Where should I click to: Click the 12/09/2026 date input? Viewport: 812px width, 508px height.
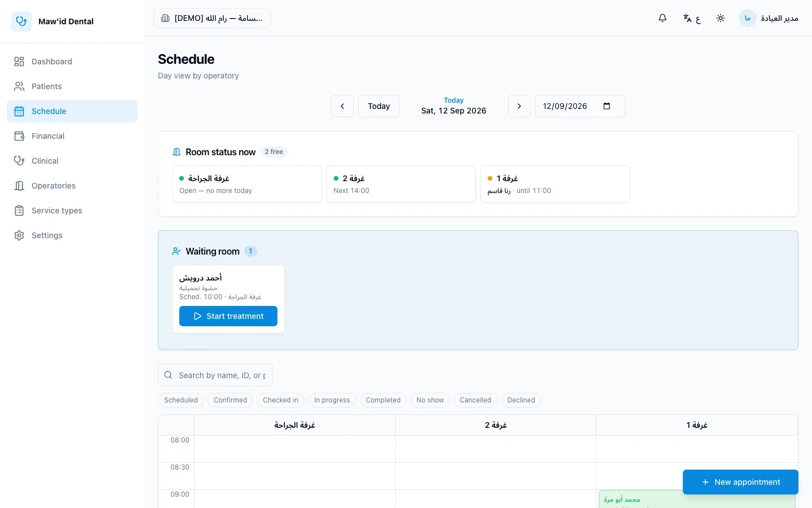(580, 106)
